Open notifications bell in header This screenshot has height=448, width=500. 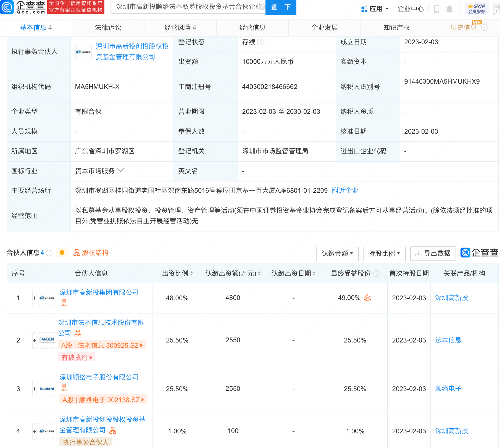click(449, 9)
